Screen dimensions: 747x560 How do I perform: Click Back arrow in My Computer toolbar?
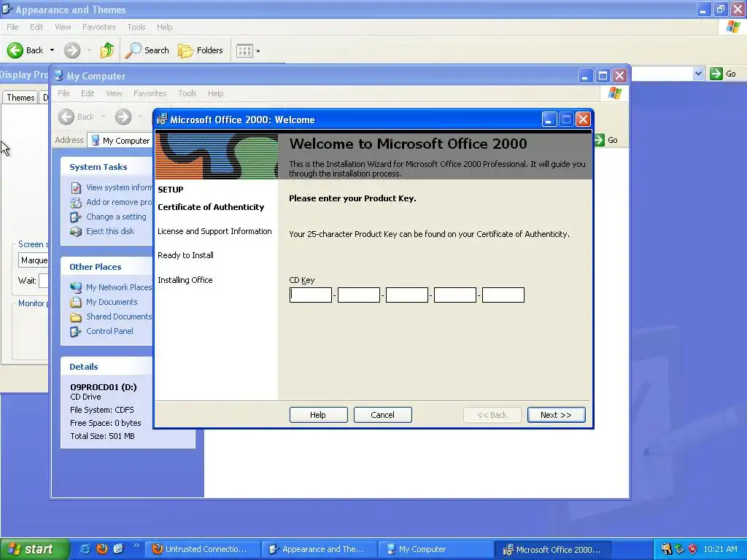[66, 117]
